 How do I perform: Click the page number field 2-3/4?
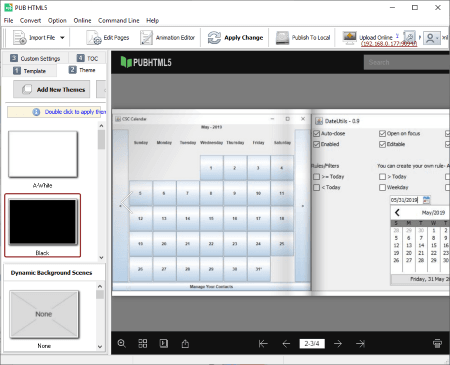(312, 343)
